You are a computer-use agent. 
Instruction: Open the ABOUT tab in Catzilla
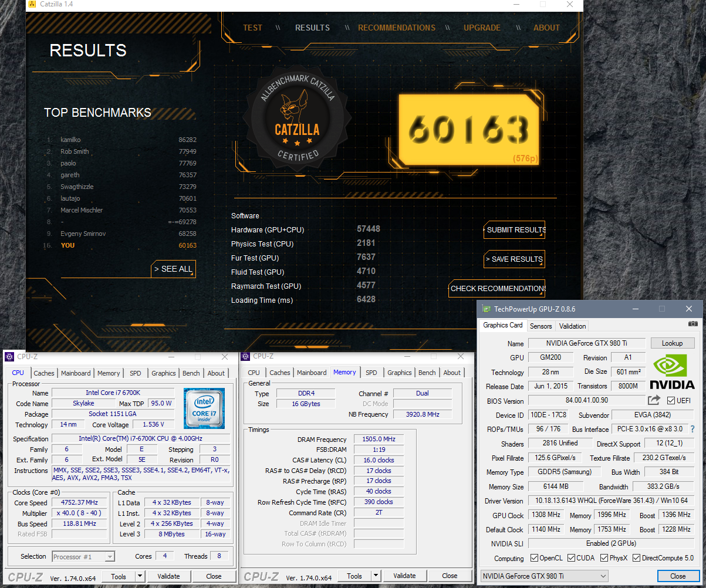point(546,28)
